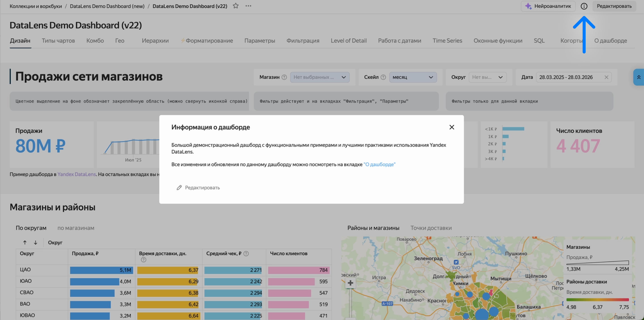Click the 784 clients cell

coord(299,270)
